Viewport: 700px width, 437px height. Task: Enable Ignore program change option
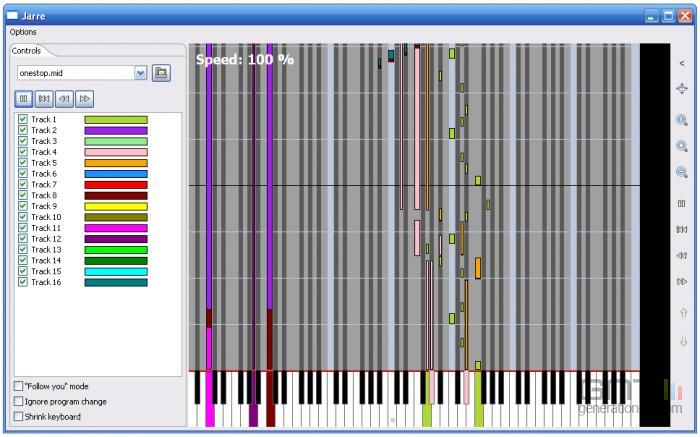coord(19,401)
